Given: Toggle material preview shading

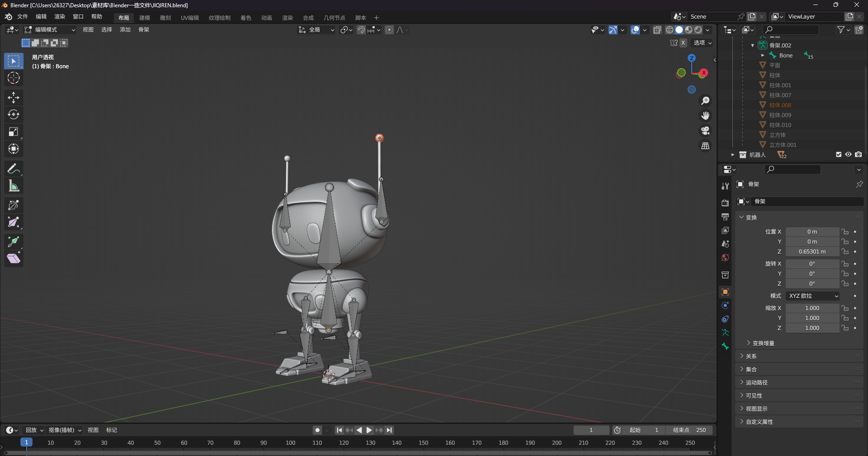Looking at the screenshot, I should 689,30.
